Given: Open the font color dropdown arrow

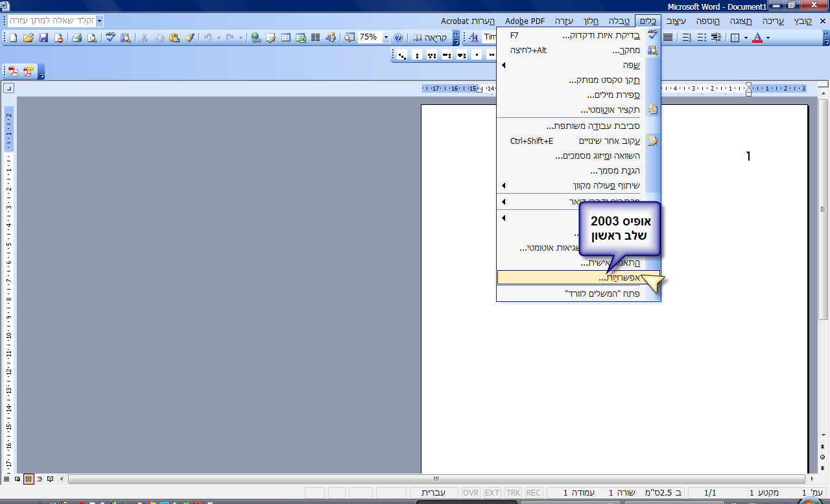Looking at the screenshot, I should [768, 38].
